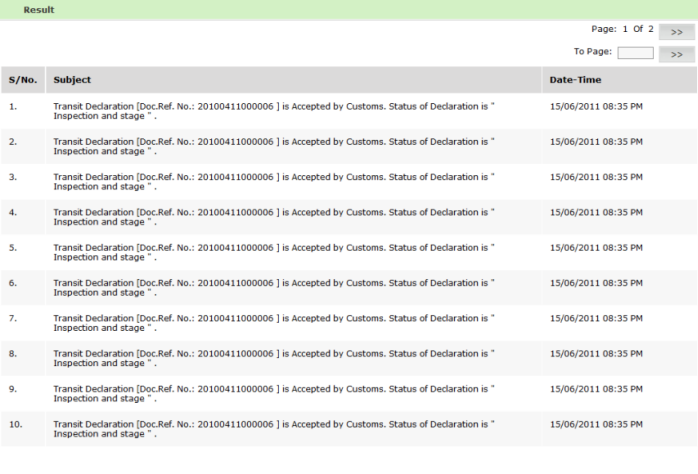Screen dimensions: 698x474
Task: Open the Transit Declaration message in row 6
Action: coord(274,287)
